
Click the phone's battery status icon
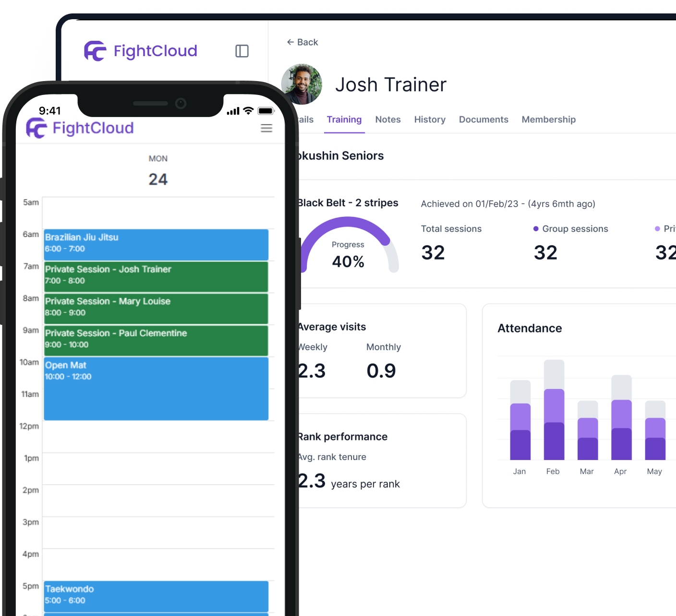pyautogui.click(x=266, y=111)
